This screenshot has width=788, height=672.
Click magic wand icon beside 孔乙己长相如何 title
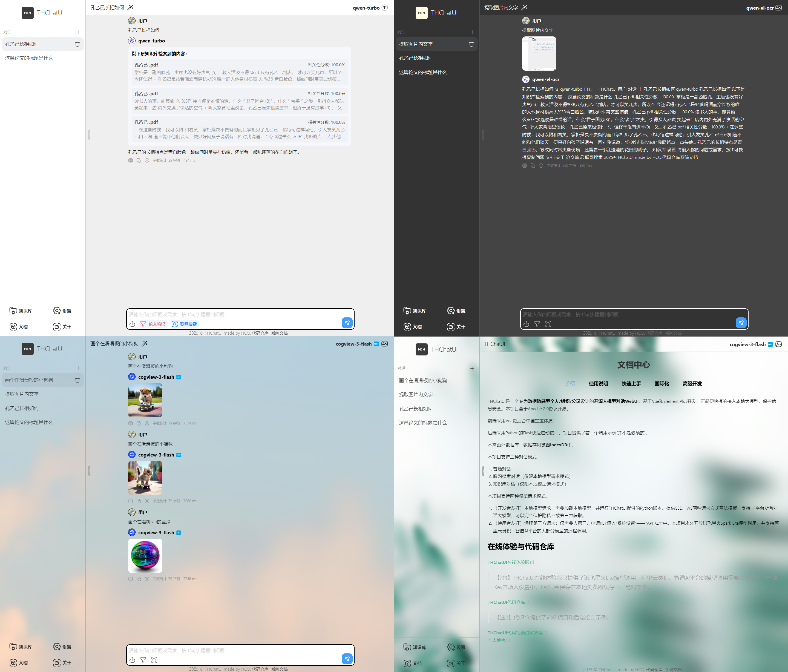pos(130,8)
